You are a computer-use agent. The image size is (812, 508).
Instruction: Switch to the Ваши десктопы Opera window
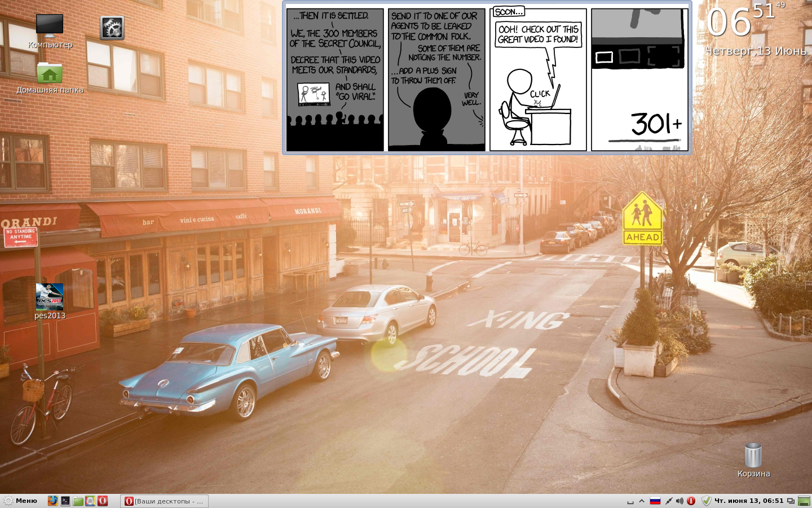tap(164, 501)
